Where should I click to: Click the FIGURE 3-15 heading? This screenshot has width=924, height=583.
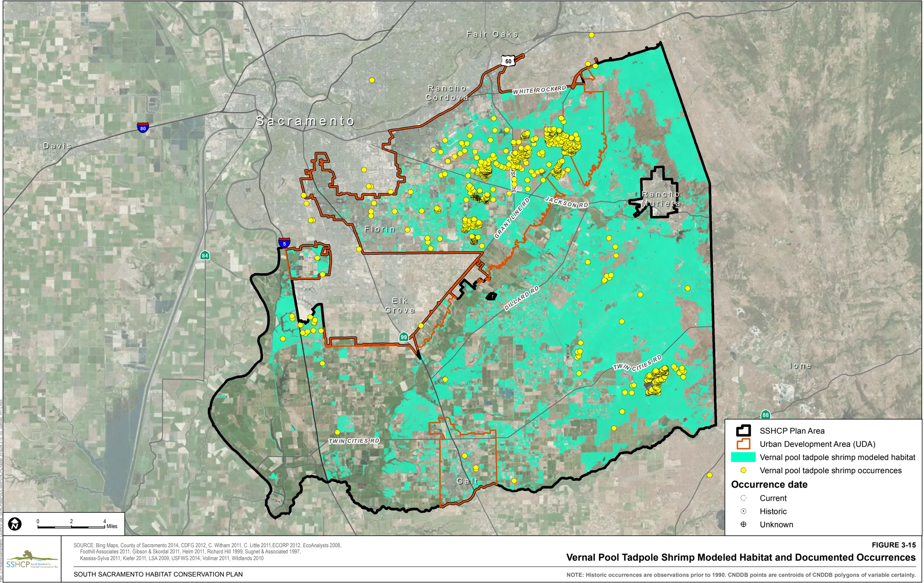pos(893,545)
